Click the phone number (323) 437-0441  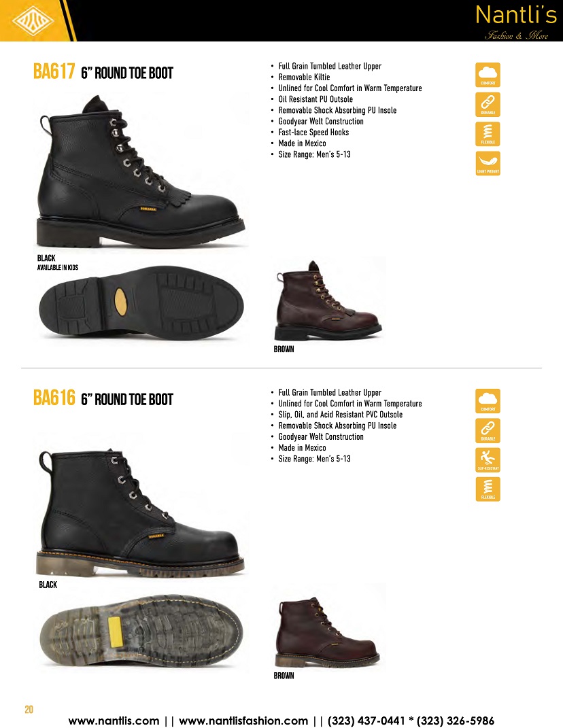(x=366, y=721)
